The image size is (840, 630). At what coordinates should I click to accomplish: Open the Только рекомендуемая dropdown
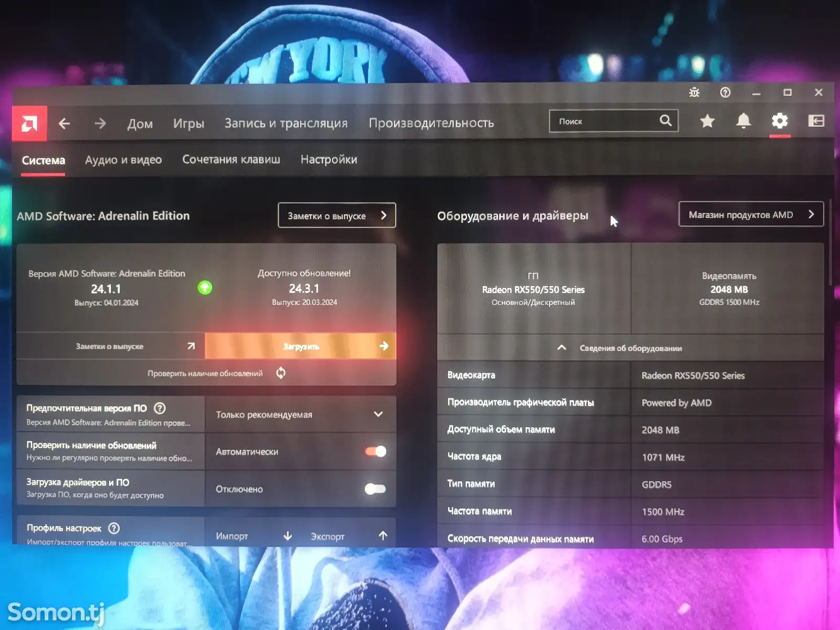coord(300,414)
